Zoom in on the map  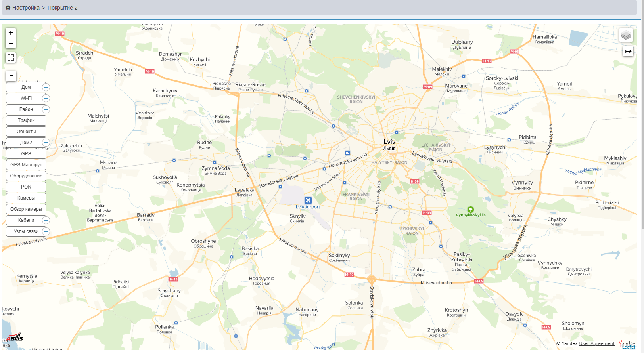tap(11, 33)
